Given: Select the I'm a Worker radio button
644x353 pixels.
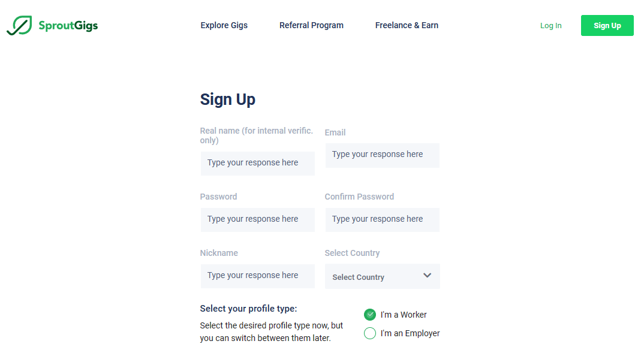Looking at the screenshot, I should tap(370, 315).
